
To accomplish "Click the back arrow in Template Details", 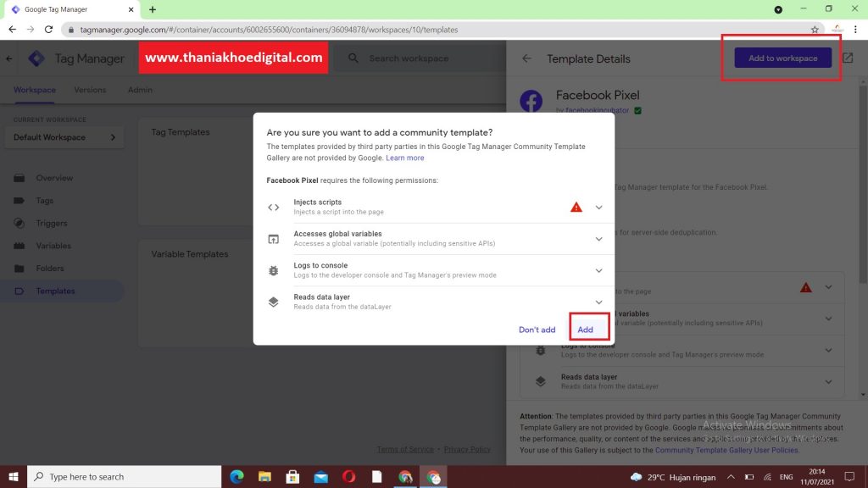I will (x=526, y=58).
